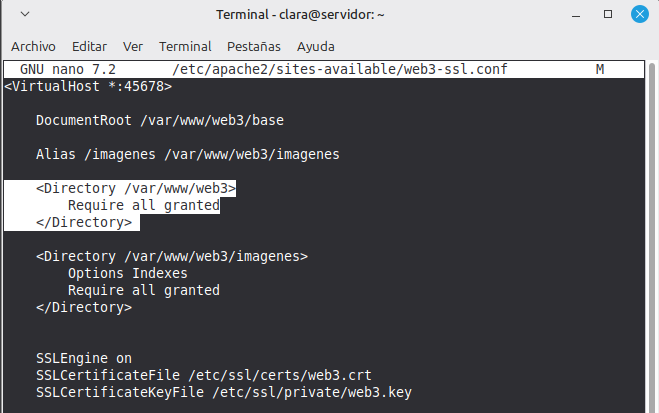This screenshot has width=659, height=413.
Task: Click the VirtualHost *:45678 line
Action: point(89,86)
